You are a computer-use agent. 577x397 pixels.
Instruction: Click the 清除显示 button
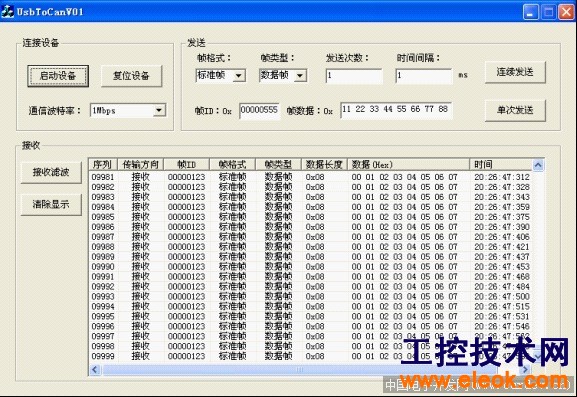click(51, 204)
